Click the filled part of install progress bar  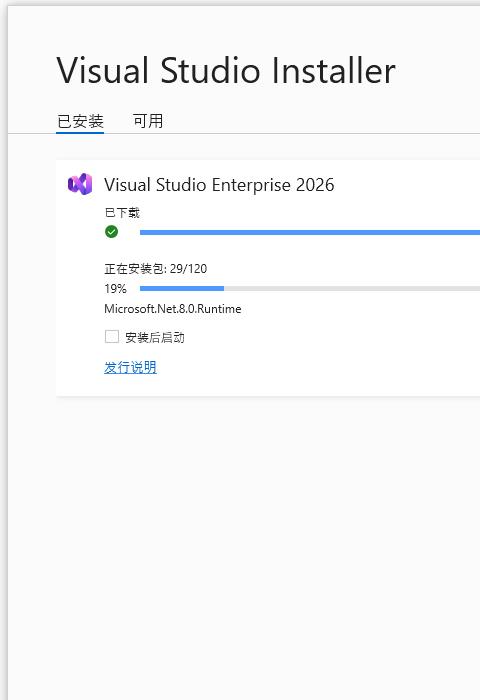tap(182, 288)
